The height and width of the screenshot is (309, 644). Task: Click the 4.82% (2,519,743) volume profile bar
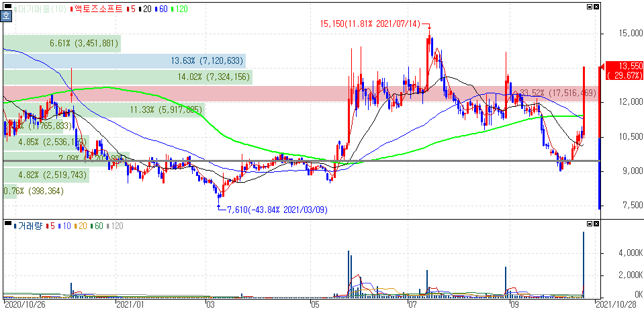pos(46,175)
